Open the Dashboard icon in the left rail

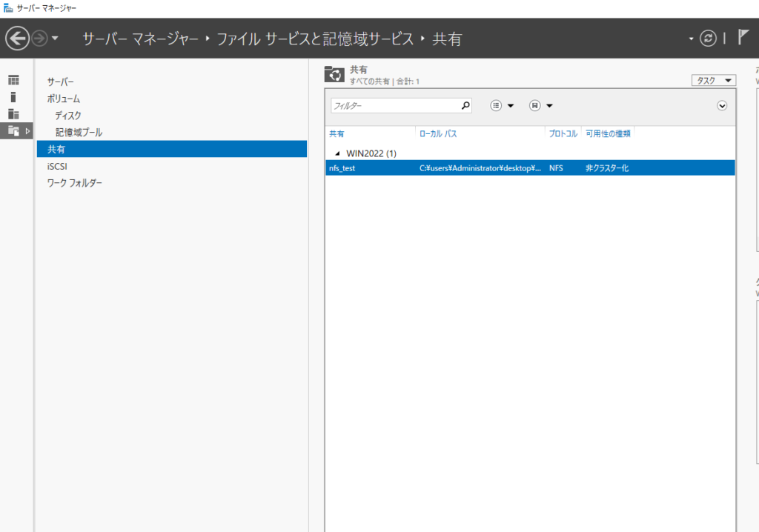pyautogui.click(x=13, y=80)
